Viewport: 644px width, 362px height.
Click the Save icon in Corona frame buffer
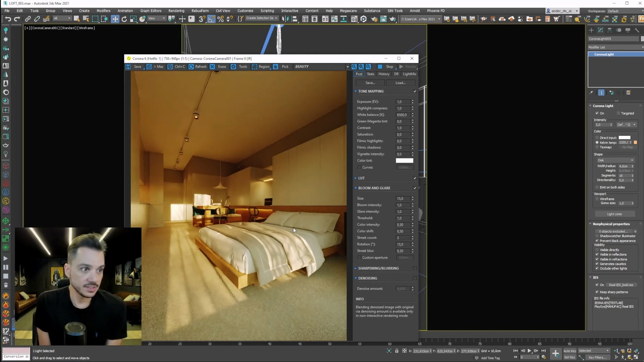pos(128,67)
